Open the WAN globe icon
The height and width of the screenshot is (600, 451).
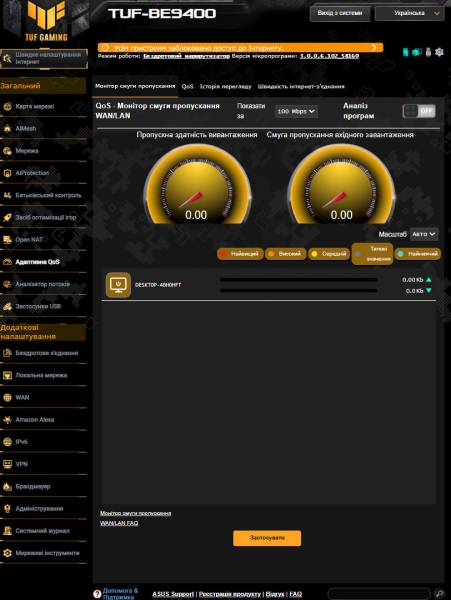[7, 397]
